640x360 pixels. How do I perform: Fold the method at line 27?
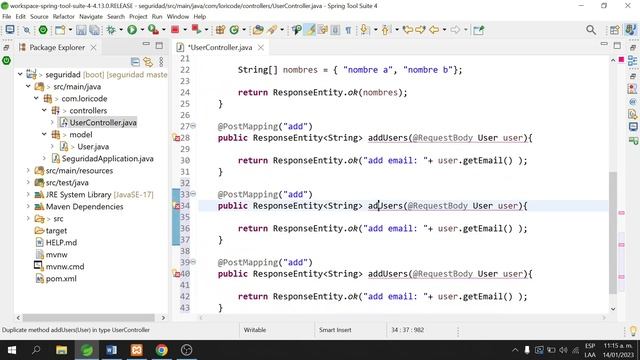pyautogui.click(x=193, y=126)
